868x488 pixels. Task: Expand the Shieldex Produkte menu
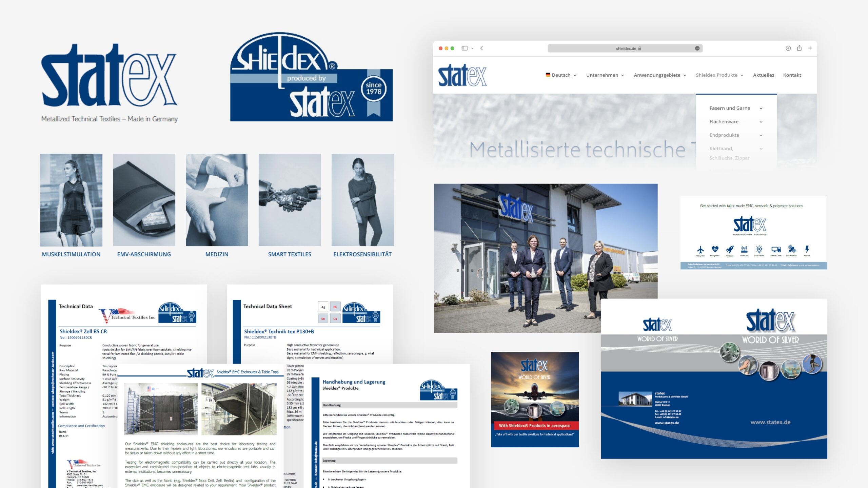click(x=719, y=75)
